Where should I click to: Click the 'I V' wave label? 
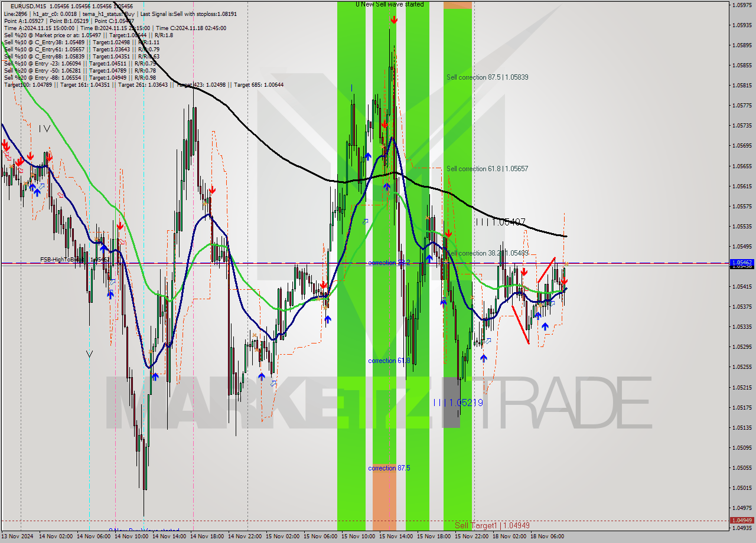[44, 128]
